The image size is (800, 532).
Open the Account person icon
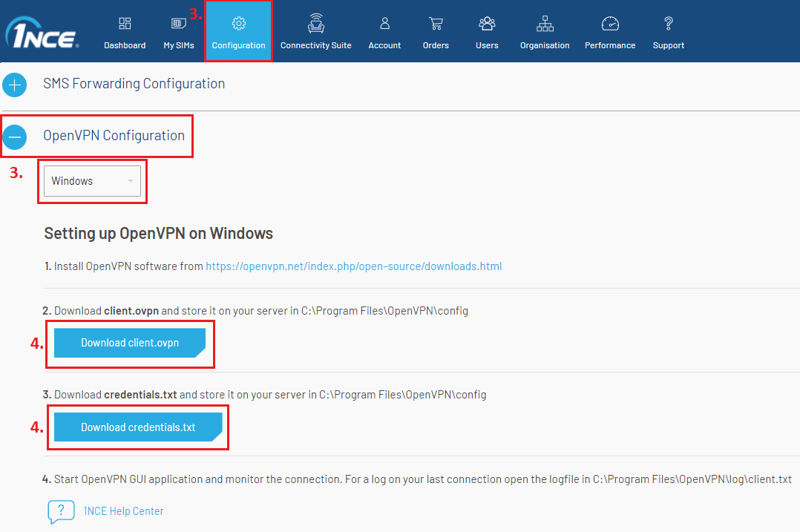point(384,24)
